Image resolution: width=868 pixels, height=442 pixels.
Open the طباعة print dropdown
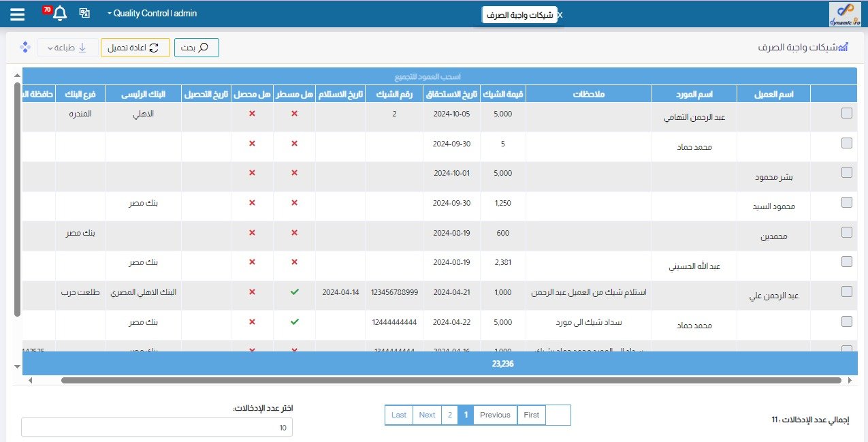point(67,48)
